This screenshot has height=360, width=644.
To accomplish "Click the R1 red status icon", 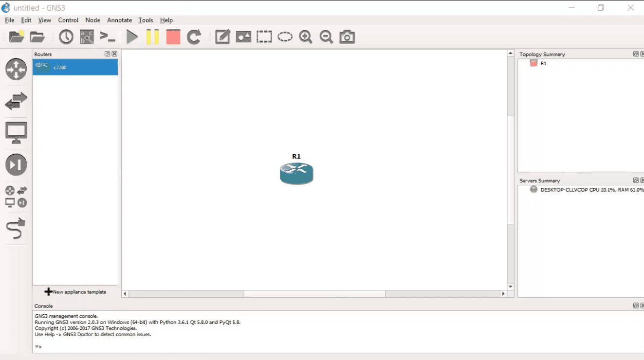I will [x=534, y=63].
